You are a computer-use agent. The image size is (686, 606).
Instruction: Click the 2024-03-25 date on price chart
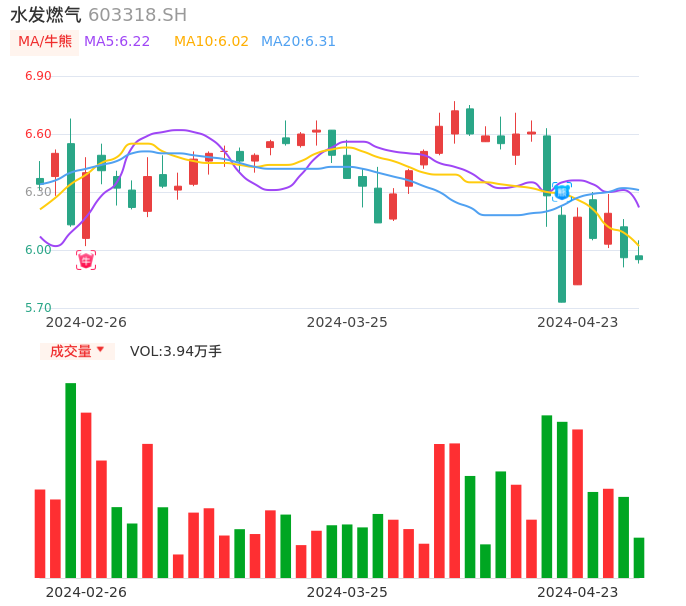(347, 322)
